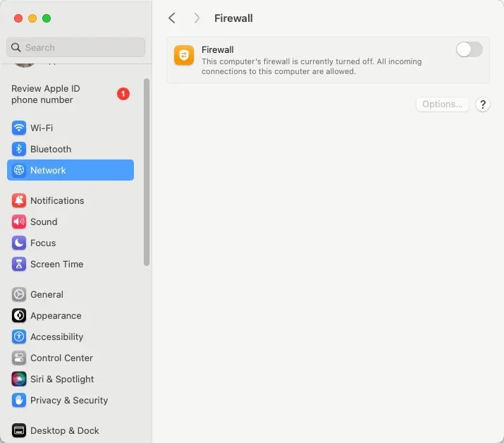Open Appearance settings label
Screen dimensions: 504x443
click(56, 315)
